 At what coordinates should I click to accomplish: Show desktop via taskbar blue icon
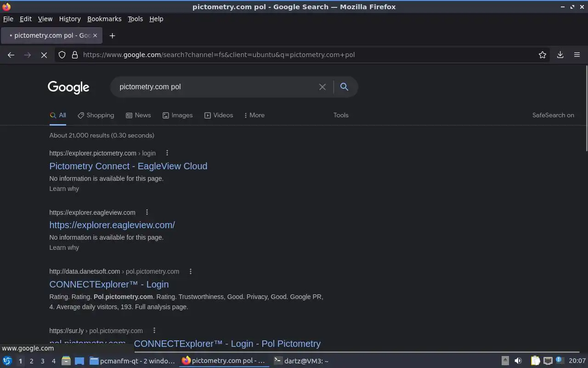(x=79, y=361)
